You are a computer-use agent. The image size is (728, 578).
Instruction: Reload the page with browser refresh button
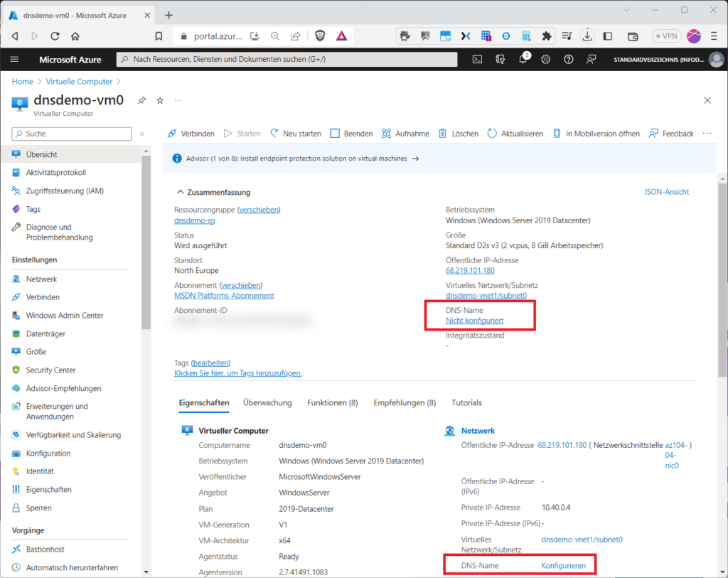tap(55, 36)
